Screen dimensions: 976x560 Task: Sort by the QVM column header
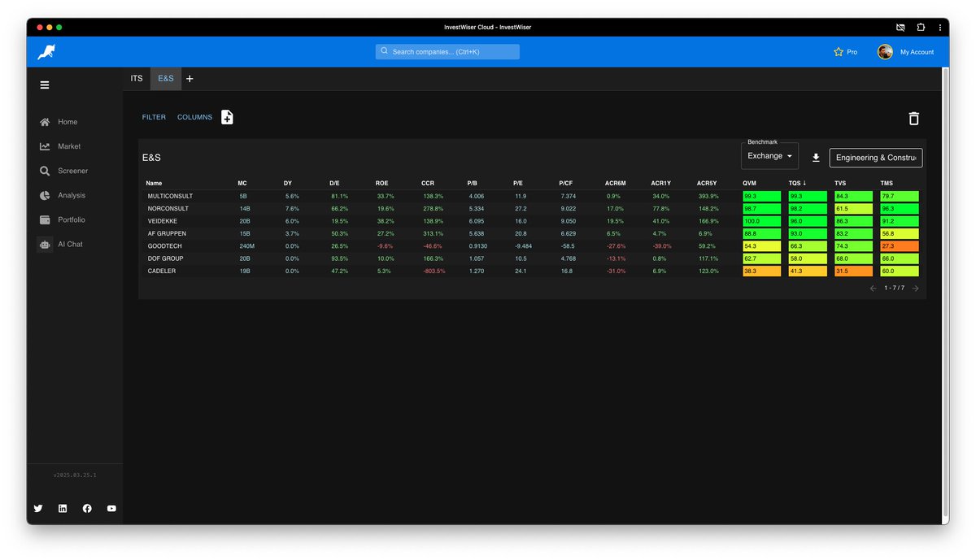(x=750, y=183)
